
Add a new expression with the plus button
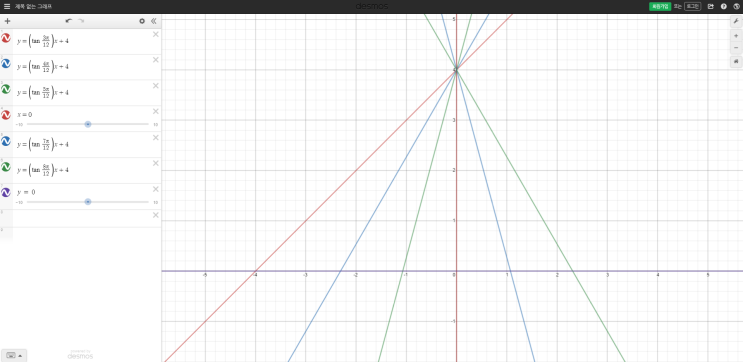7,21
